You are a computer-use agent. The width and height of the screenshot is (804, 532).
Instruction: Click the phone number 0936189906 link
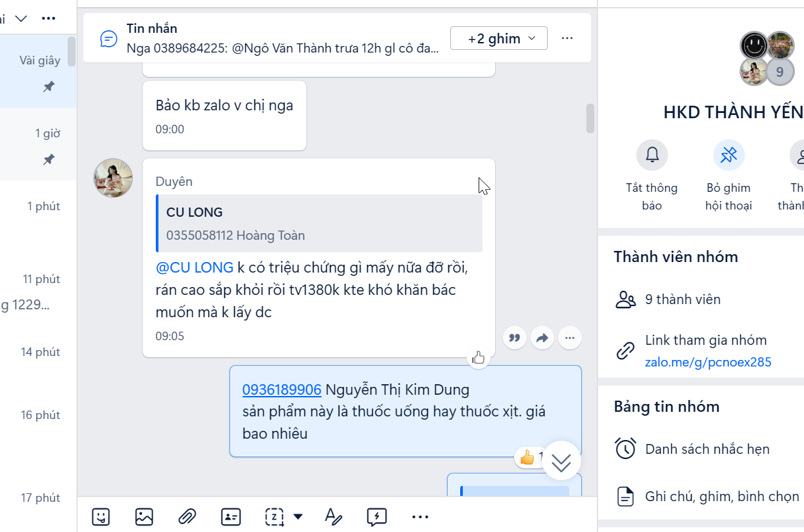pos(281,389)
